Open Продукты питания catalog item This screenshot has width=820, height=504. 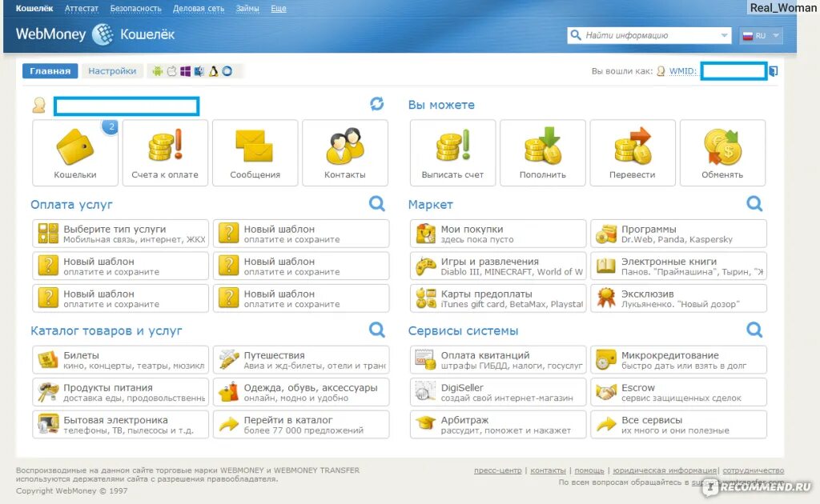click(120, 392)
